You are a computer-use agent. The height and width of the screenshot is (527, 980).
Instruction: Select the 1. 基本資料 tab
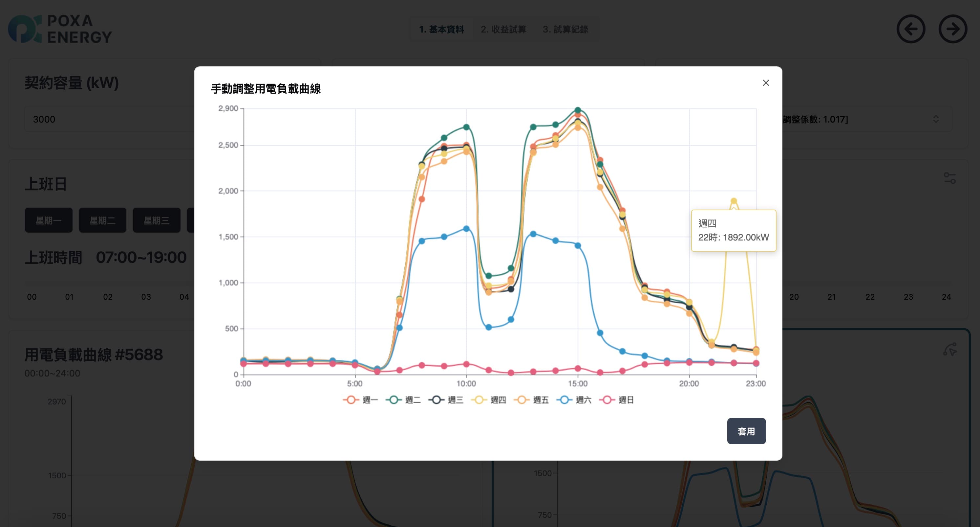tap(441, 29)
